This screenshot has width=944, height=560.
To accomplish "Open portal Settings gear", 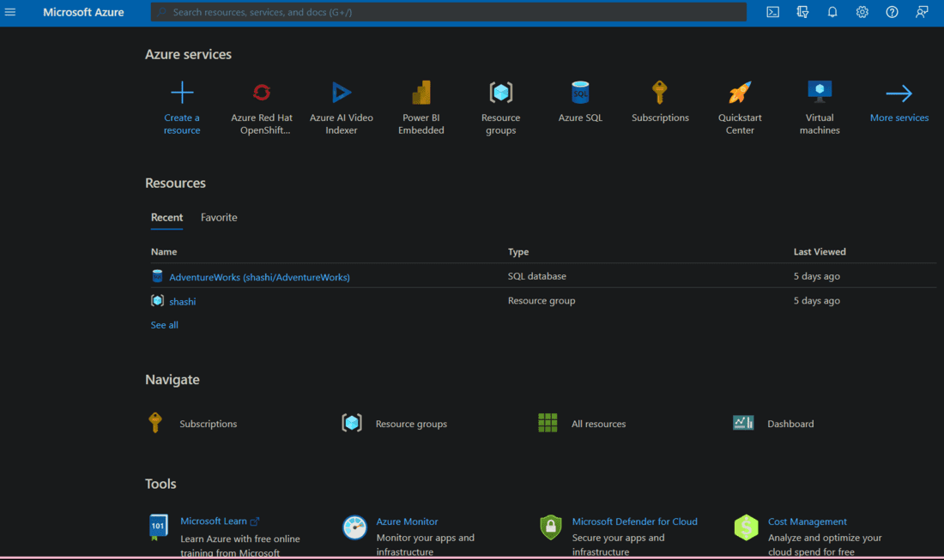I will point(862,12).
